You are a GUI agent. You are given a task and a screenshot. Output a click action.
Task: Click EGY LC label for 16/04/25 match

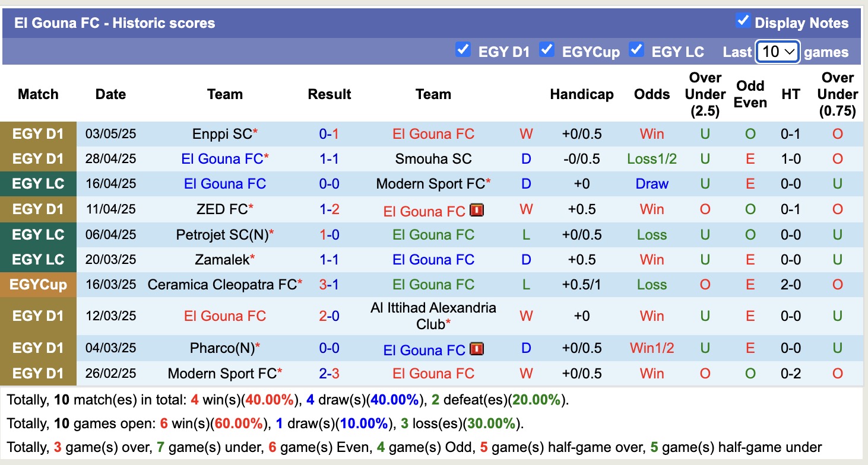coord(38,184)
